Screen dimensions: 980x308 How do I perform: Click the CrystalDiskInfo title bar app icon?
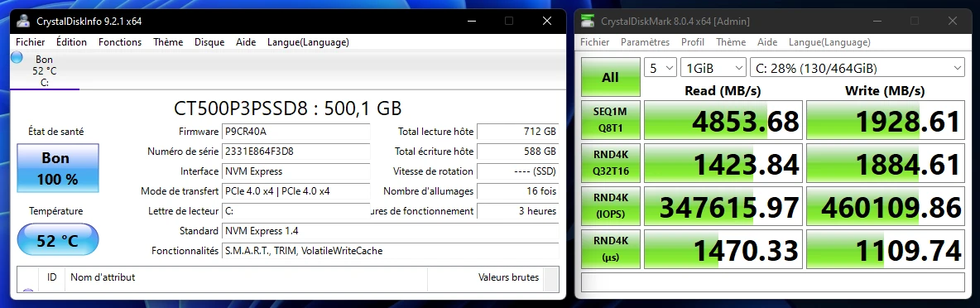[x=23, y=21]
